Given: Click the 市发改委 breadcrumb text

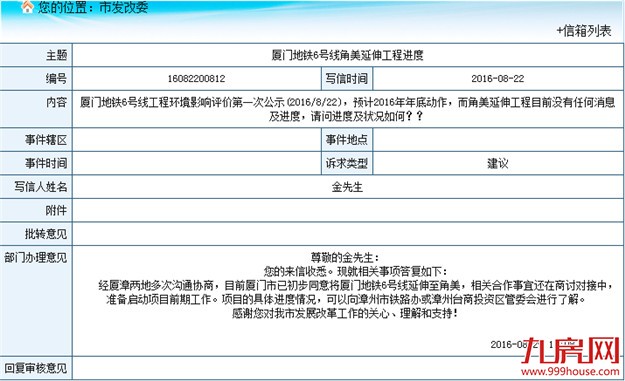Looking at the screenshot, I should 124,7.
